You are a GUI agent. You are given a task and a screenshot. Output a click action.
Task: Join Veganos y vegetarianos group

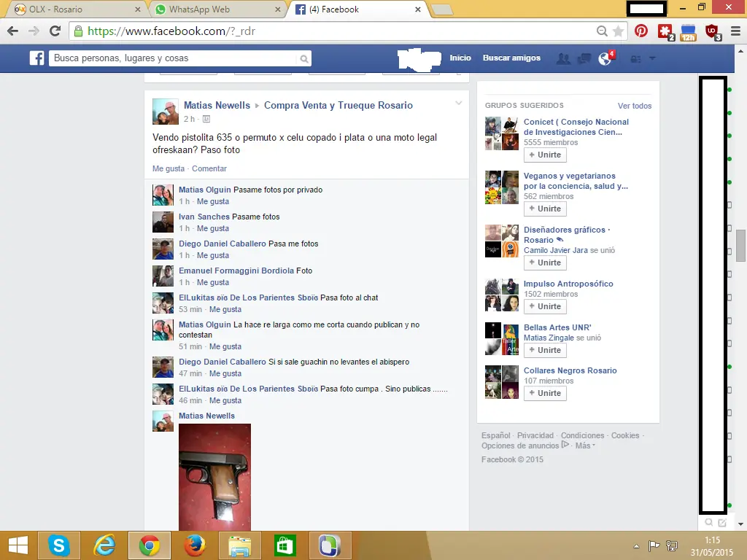pos(545,209)
